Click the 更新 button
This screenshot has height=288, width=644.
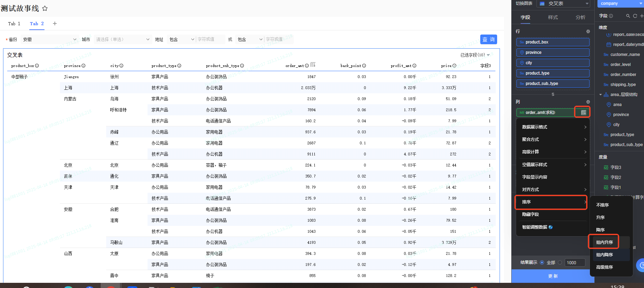pos(553,276)
